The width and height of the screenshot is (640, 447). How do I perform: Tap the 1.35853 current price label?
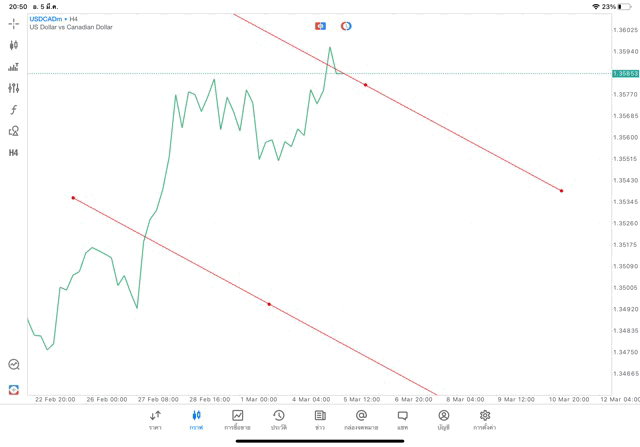point(624,73)
